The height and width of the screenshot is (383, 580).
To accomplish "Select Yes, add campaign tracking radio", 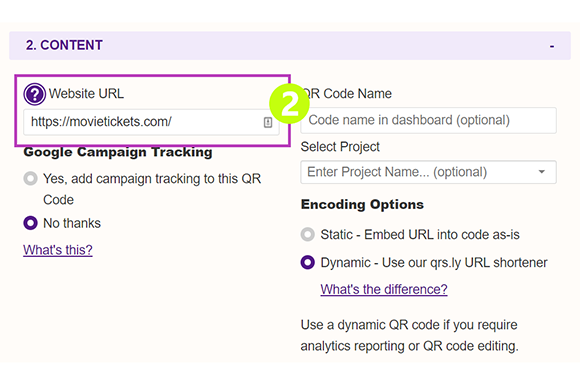I will (30, 178).
